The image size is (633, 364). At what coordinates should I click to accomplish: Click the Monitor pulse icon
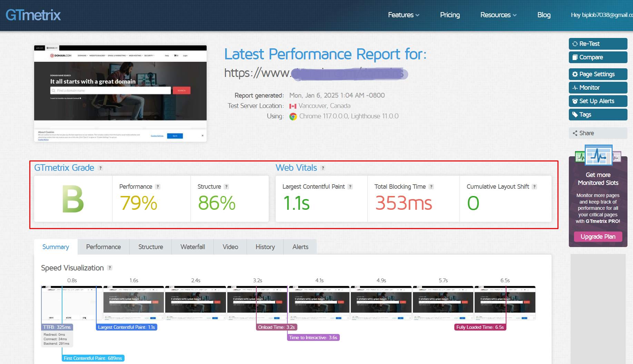pos(575,88)
